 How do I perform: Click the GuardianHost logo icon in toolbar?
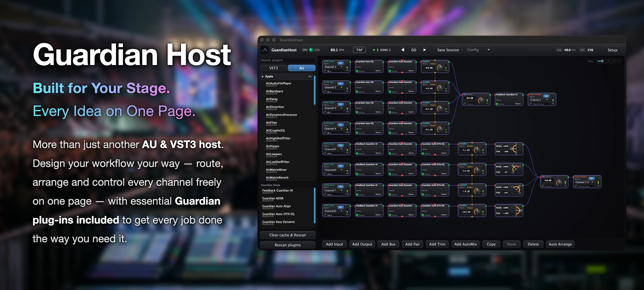265,50
